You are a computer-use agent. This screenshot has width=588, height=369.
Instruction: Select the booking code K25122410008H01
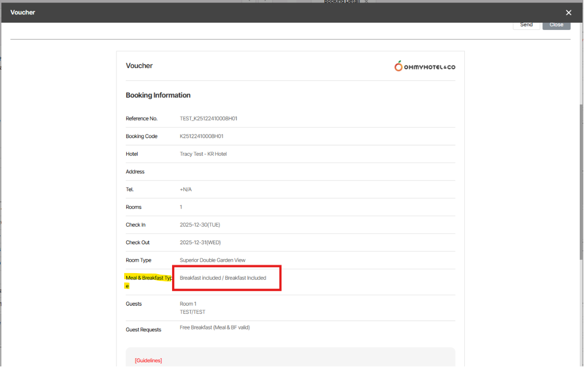point(201,136)
